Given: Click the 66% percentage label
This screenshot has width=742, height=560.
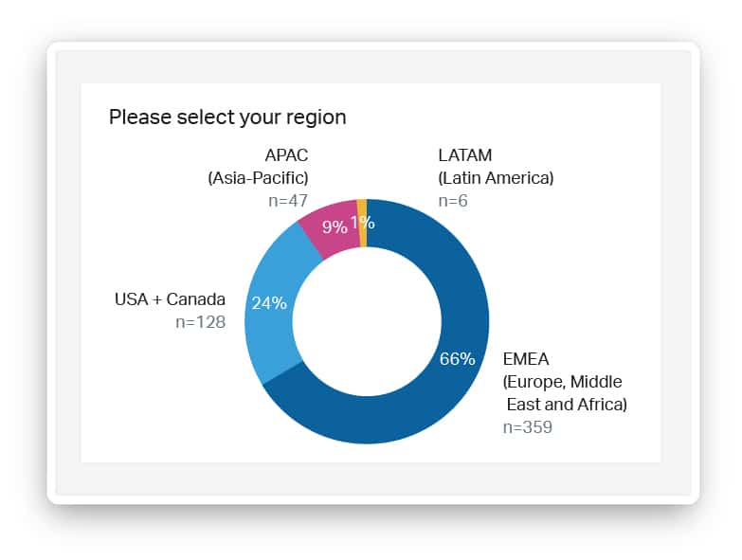Looking at the screenshot, I should click(457, 359).
